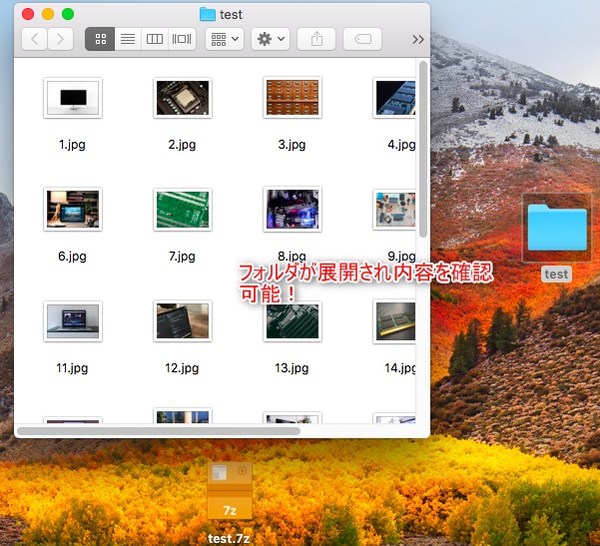Go back in Finder history
Image resolution: width=600 pixels, height=546 pixels.
(x=34, y=39)
